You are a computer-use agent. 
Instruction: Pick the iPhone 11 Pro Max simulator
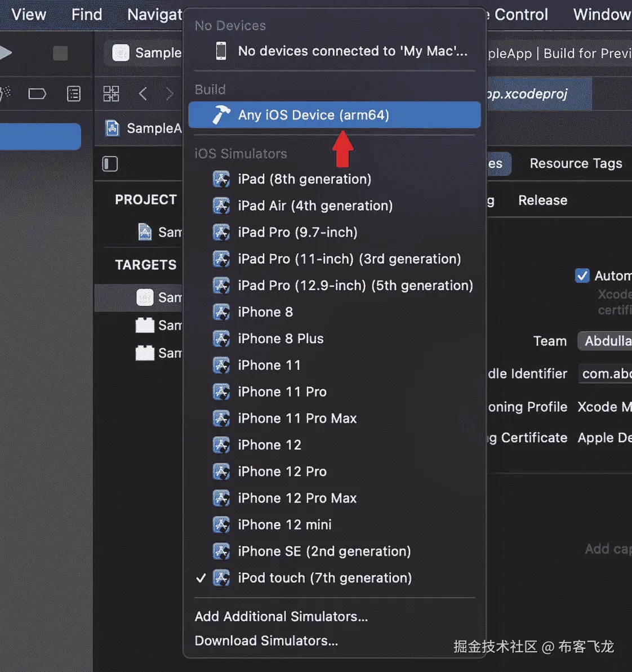(334, 419)
